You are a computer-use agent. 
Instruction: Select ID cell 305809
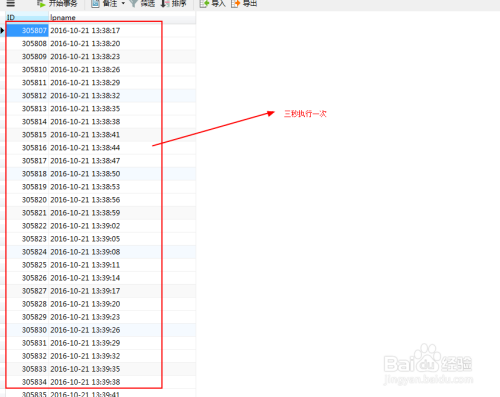tap(27, 56)
